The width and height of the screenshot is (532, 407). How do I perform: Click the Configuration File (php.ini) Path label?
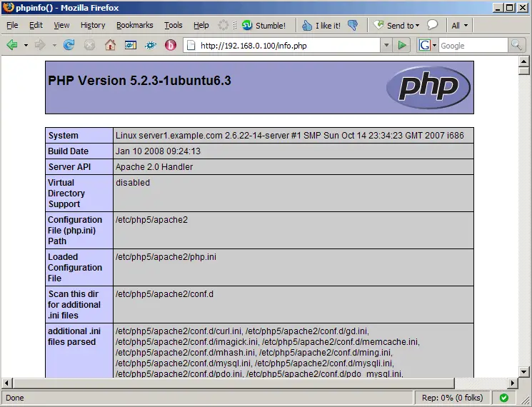point(79,231)
